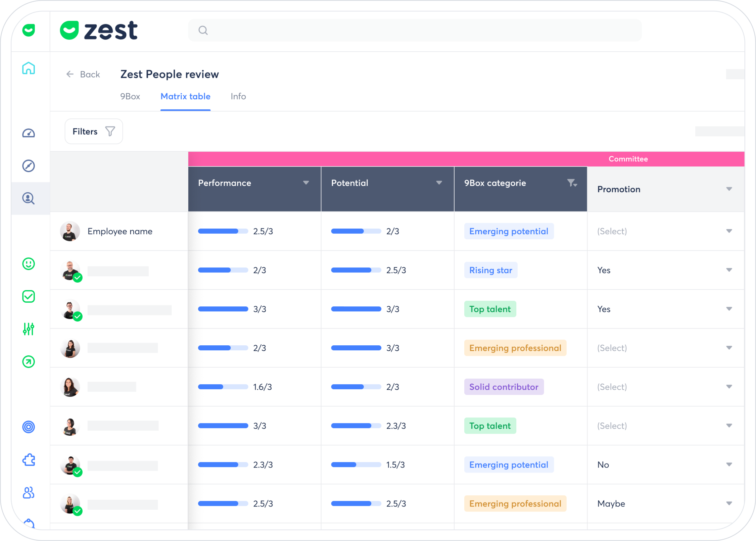Select the people review magnifier icon

tap(29, 198)
